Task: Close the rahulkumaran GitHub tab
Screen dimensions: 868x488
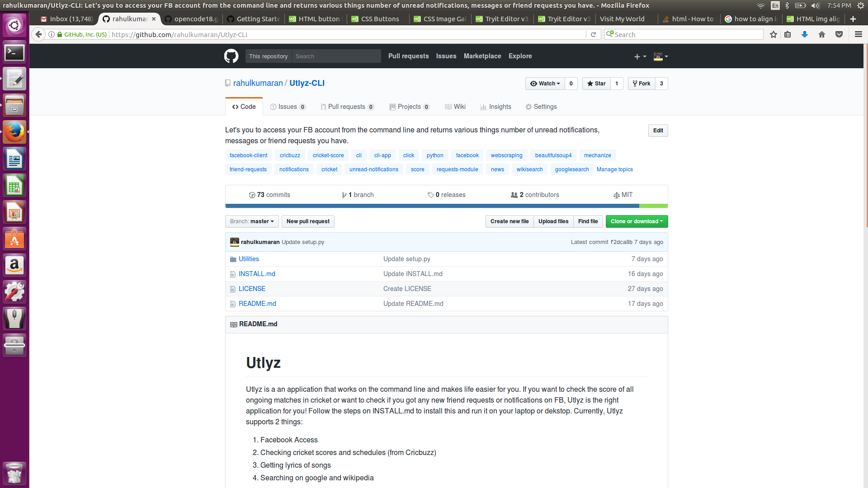Action: 154,19
